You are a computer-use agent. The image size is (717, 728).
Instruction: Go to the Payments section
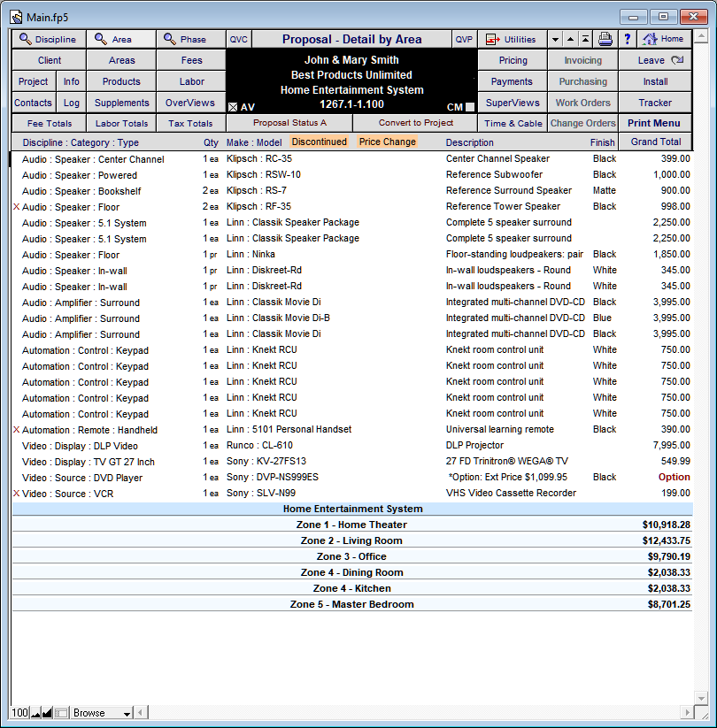(x=513, y=81)
